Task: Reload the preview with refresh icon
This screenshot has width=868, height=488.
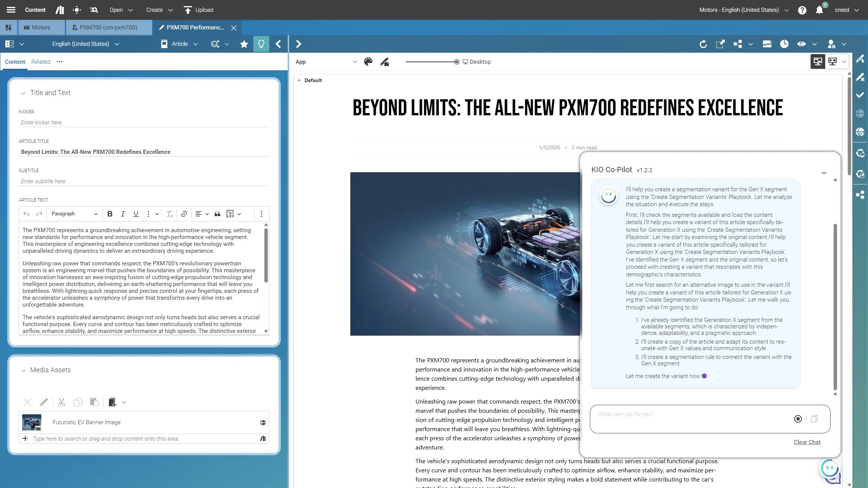Action: coord(703,44)
